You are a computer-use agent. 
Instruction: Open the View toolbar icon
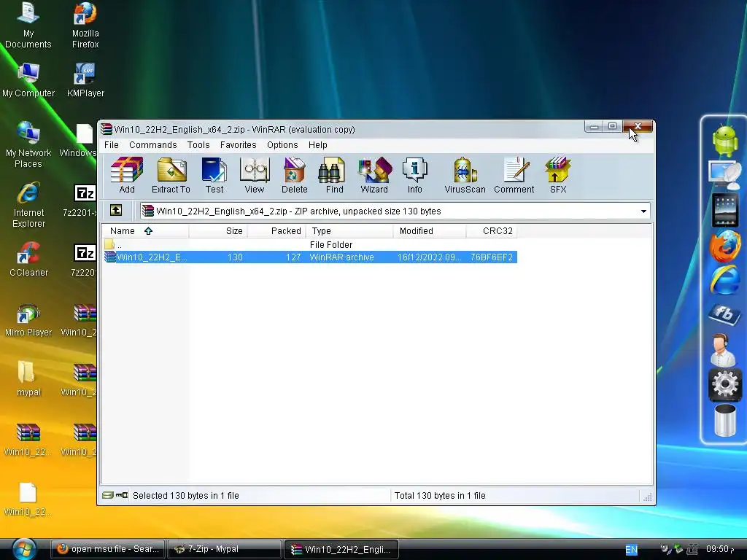point(255,175)
